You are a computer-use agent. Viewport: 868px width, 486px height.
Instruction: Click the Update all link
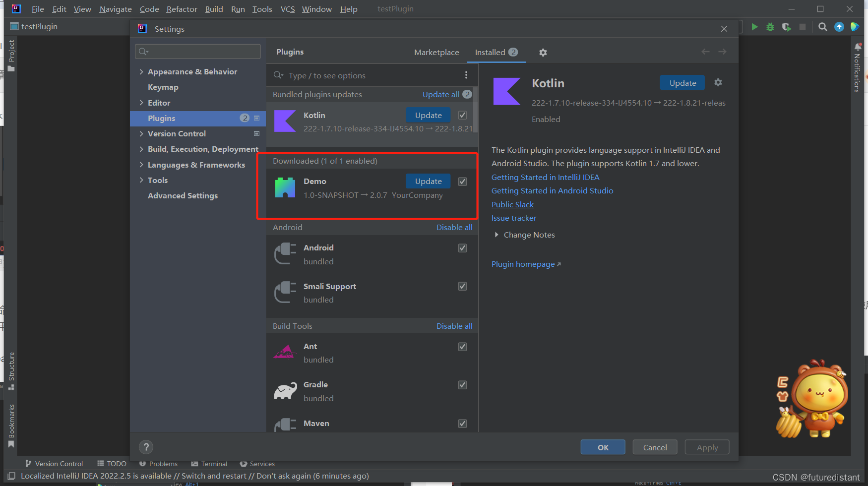(440, 94)
